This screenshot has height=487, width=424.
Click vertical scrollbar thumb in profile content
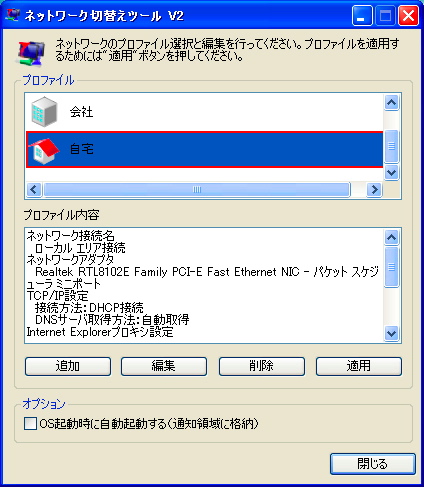tap(391, 267)
